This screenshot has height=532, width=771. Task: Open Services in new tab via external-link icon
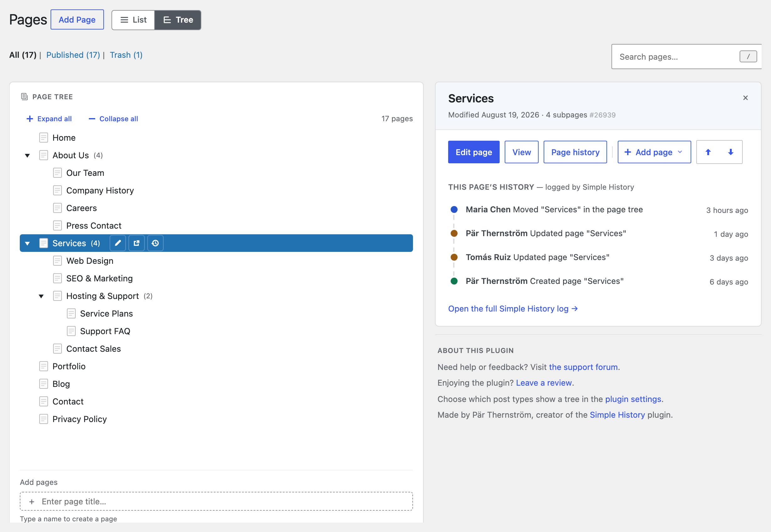(x=136, y=243)
